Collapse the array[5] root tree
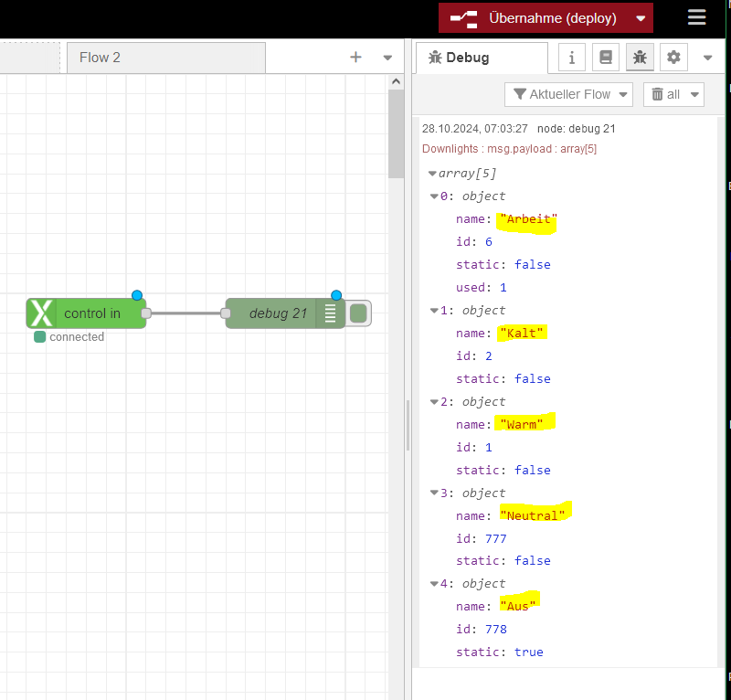The image size is (731, 700). [x=432, y=174]
